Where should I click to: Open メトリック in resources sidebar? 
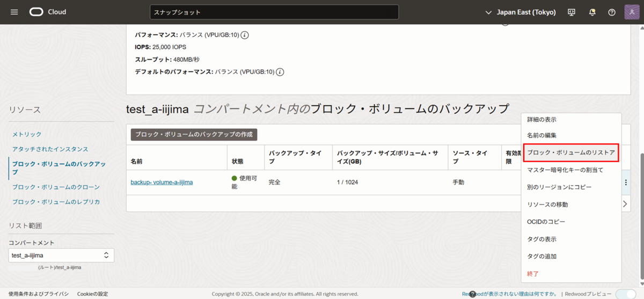pyautogui.click(x=27, y=134)
